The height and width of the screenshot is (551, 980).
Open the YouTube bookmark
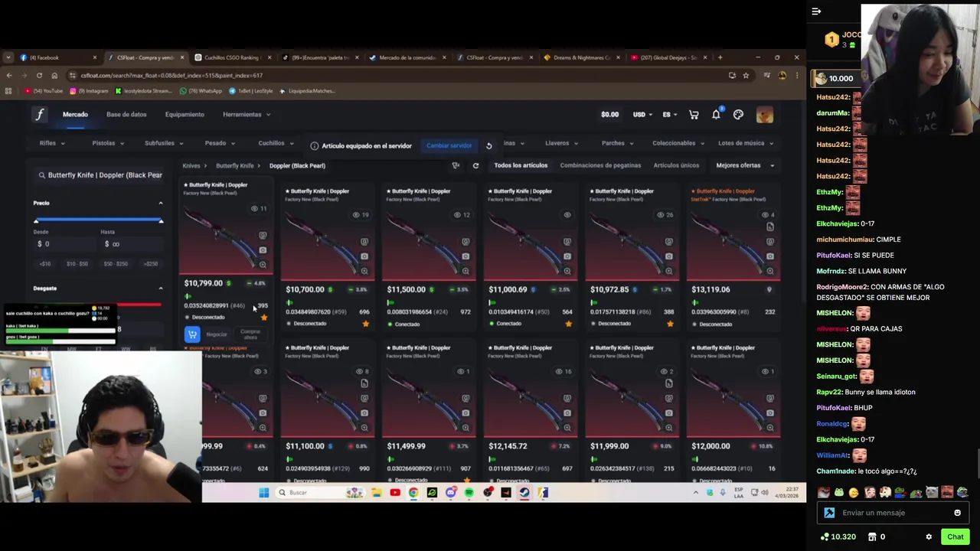click(x=44, y=91)
